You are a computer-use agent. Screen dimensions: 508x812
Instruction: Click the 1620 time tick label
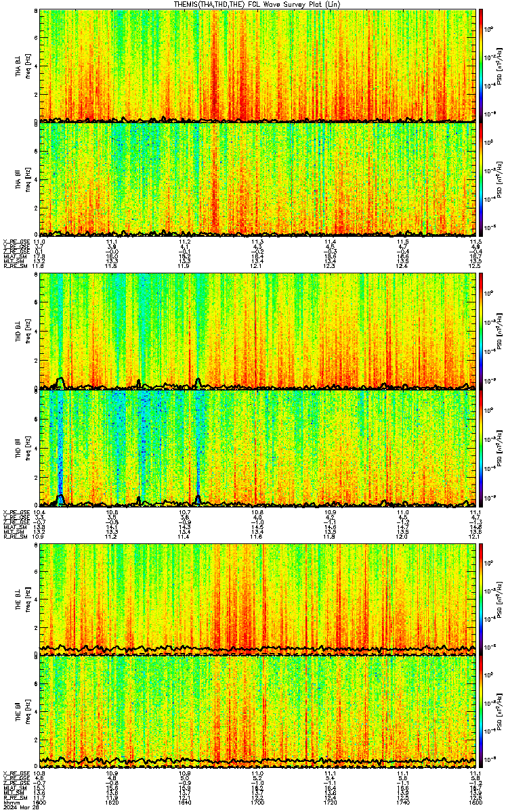pyautogui.click(x=112, y=802)
